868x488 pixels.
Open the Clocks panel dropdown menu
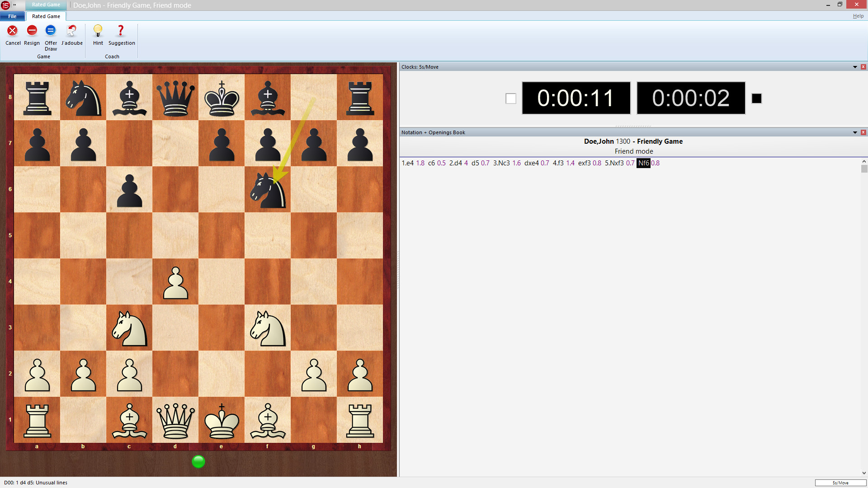(x=855, y=66)
